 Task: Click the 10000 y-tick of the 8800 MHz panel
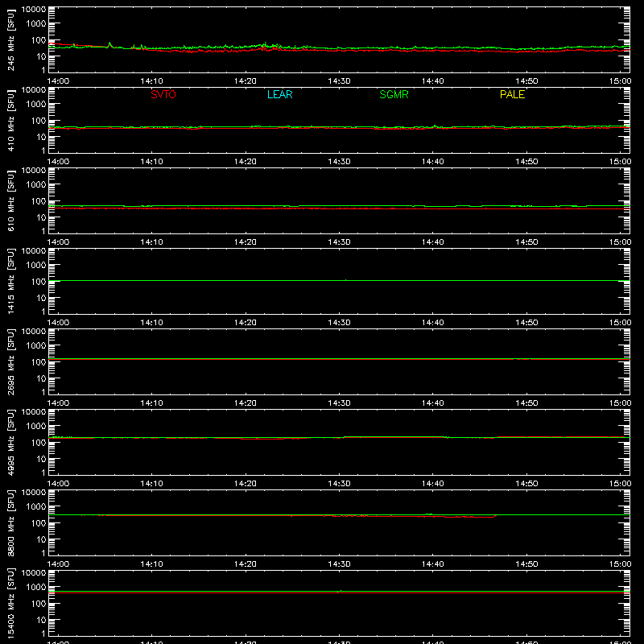(34, 493)
